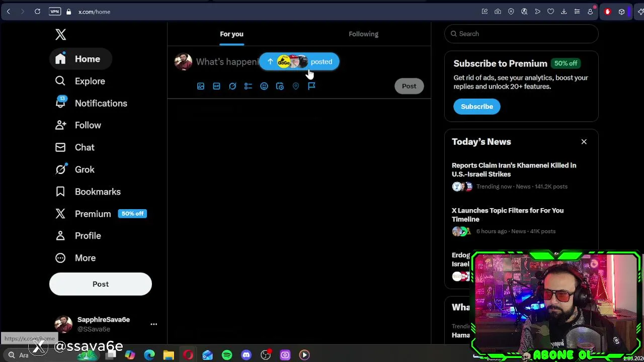Open the browser edit-page pencil icon
This screenshot has height=362, width=644.
pos(485,12)
